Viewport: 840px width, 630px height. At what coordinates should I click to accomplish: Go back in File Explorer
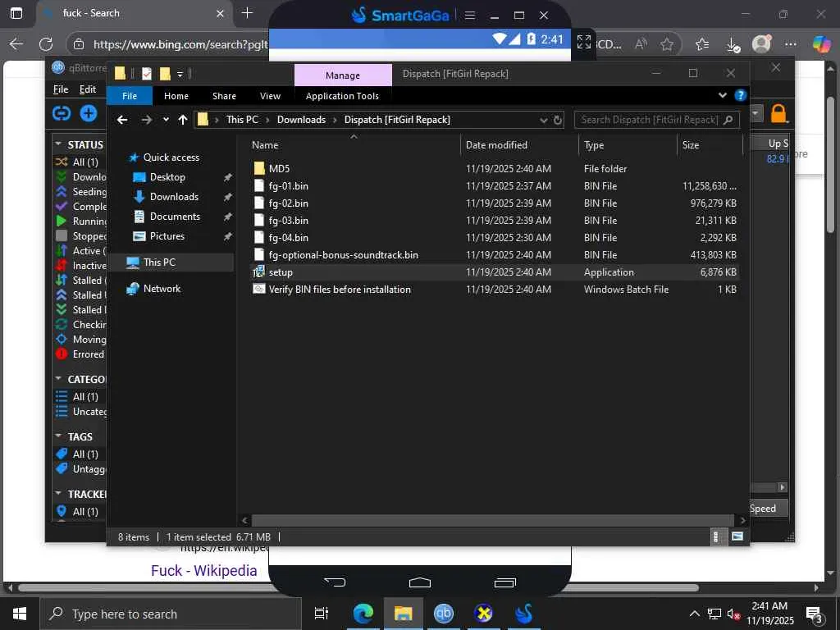122,120
